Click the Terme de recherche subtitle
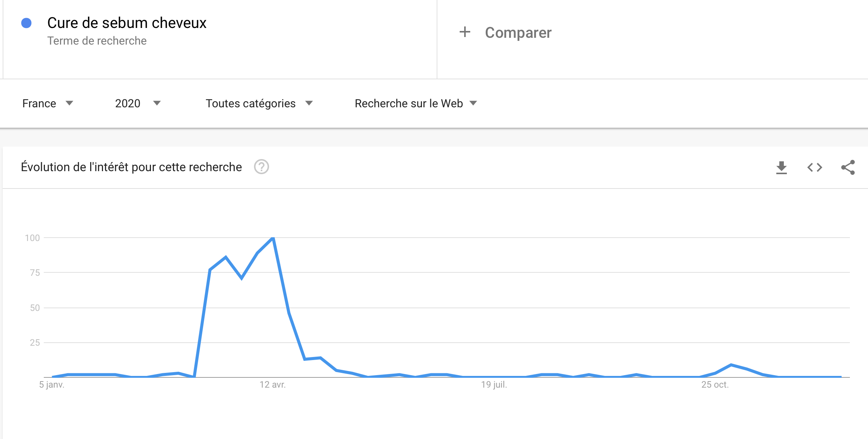This screenshot has height=439, width=868. point(97,41)
